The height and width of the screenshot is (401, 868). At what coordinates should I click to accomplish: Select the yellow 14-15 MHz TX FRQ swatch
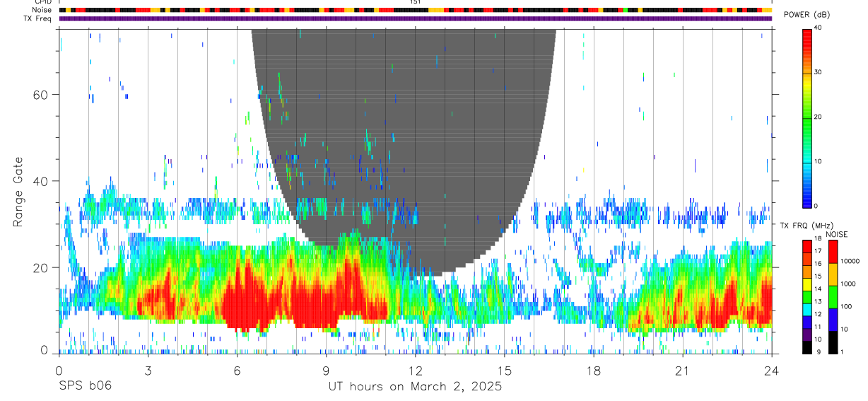coord(807,284)
